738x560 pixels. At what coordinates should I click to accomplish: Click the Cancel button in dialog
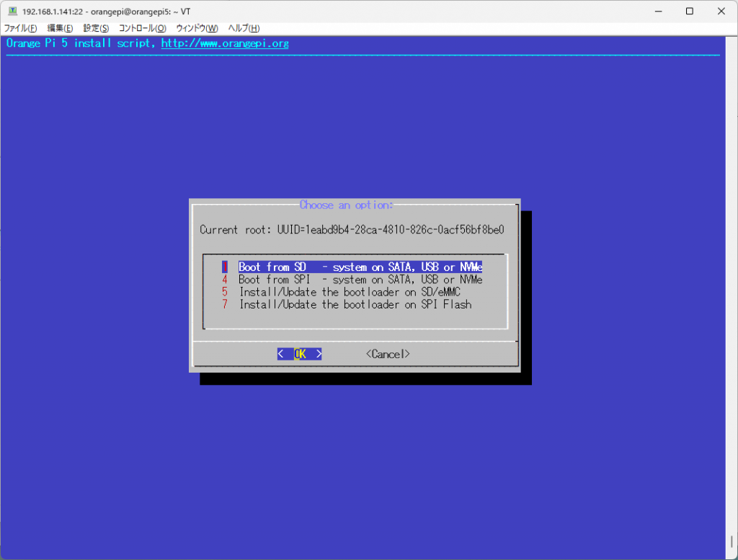coord(388,354)
